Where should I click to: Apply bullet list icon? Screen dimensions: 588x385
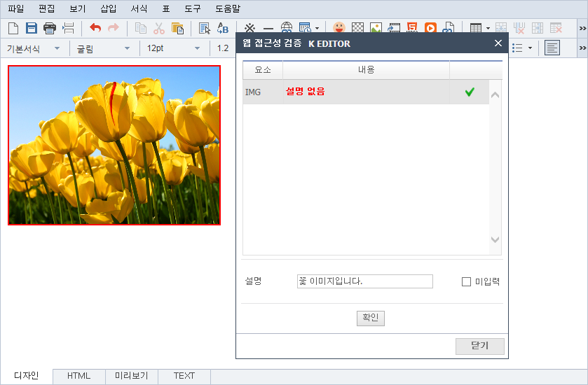point(517,48)
